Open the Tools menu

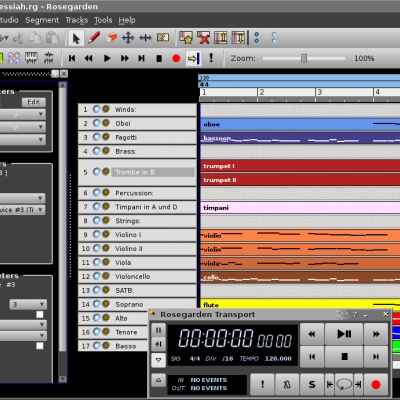point(103,20)
